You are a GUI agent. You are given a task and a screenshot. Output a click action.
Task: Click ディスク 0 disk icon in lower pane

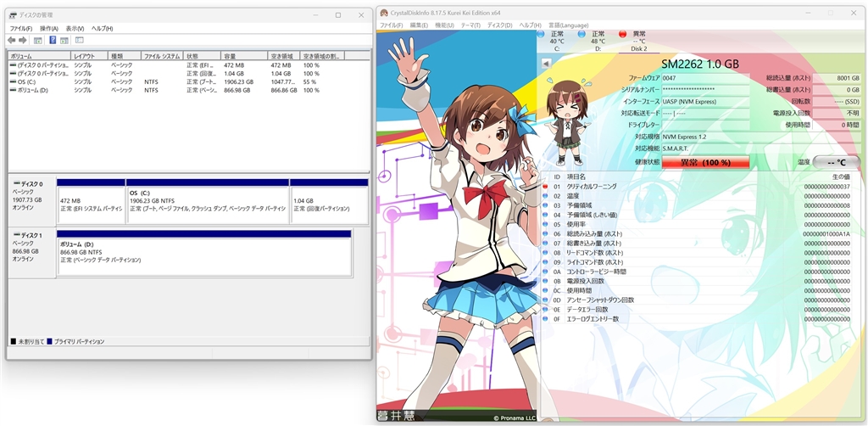16,183
